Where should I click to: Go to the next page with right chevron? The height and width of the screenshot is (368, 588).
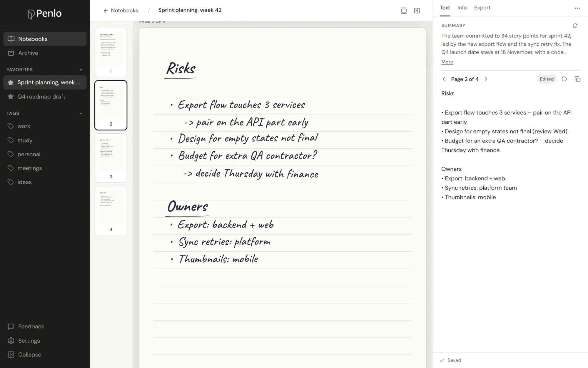(x=486, y=79)
